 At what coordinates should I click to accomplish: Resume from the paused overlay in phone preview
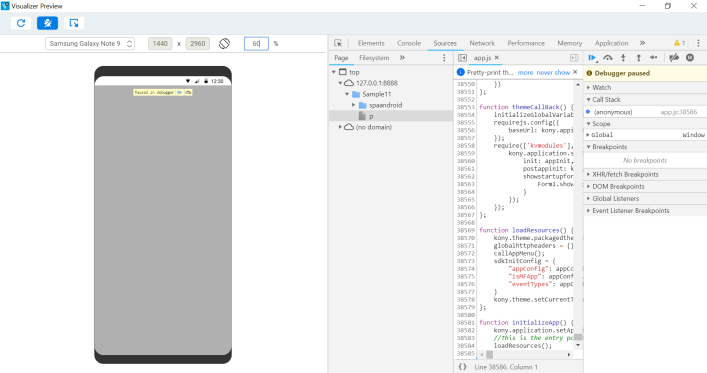pos(180,92)
